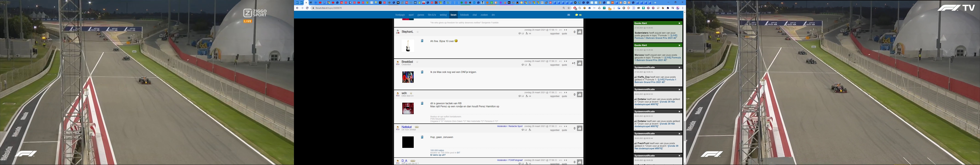
Task: Open the zoeken search page
Action: 484,15
